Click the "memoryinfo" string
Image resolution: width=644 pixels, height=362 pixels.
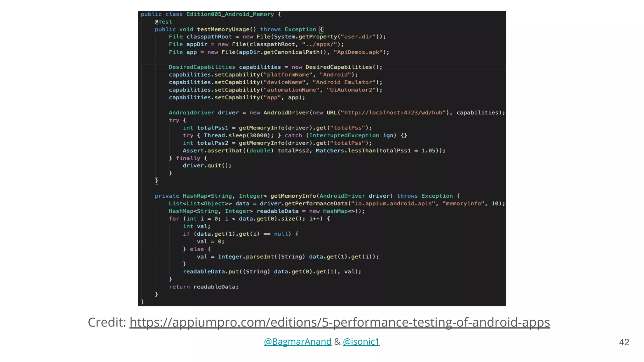coord(464,204)
